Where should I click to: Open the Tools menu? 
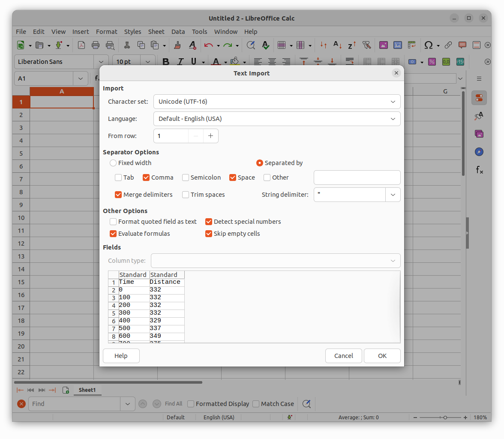[200, 32]
